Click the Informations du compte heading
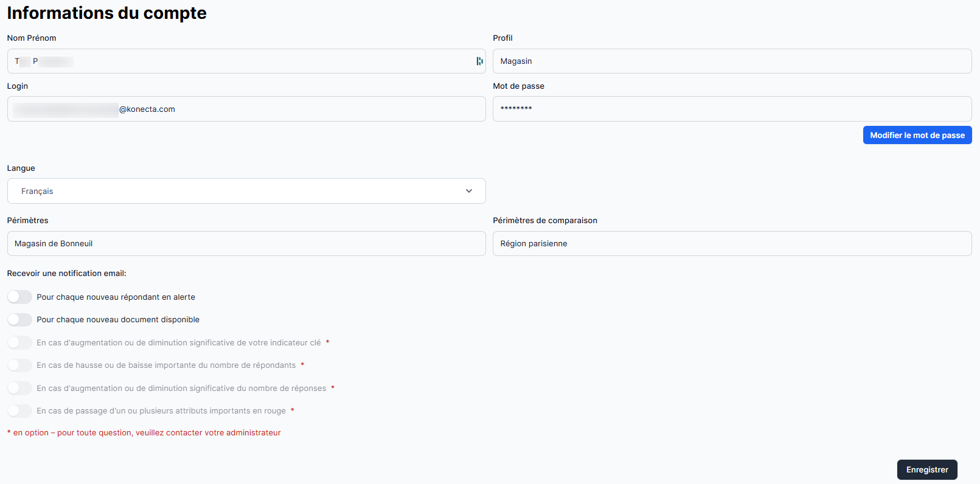980x484 pixels. 107,13
